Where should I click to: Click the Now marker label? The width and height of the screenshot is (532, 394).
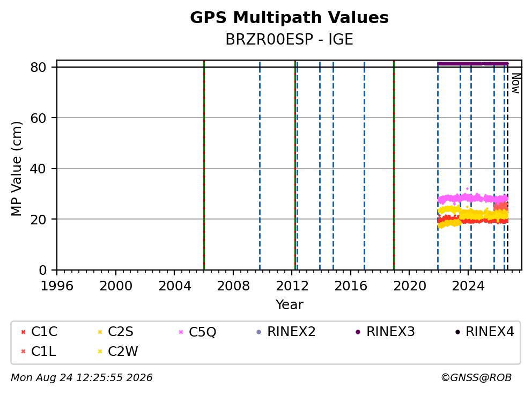(516, 83)
